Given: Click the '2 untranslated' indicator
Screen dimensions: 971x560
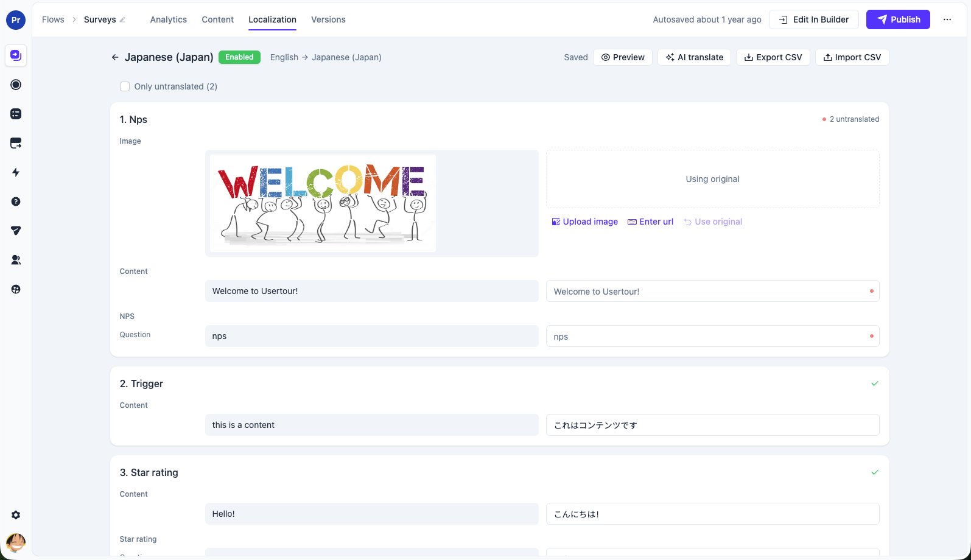Looking at the screenshot, I should (x=850, y=119).
